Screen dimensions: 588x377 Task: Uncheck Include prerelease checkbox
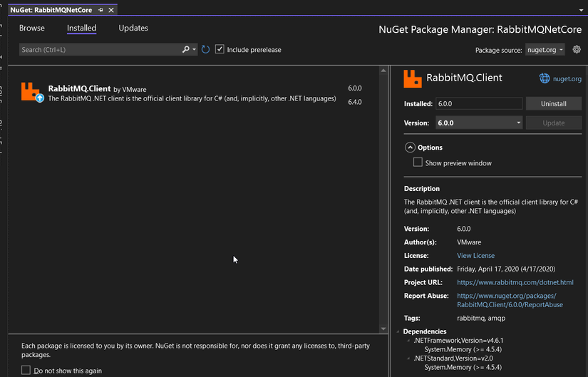(220, 50)
